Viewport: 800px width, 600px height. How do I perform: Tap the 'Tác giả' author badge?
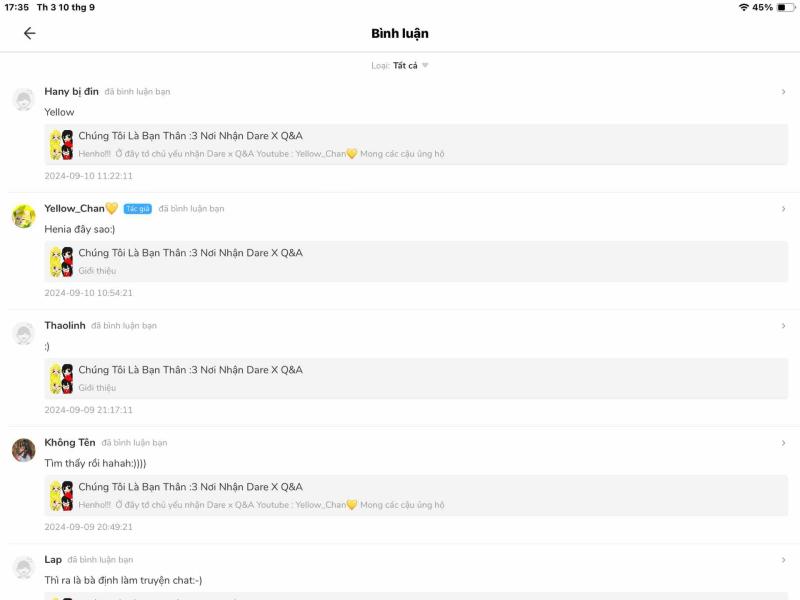pyautogui.click(x=137, y=209)
